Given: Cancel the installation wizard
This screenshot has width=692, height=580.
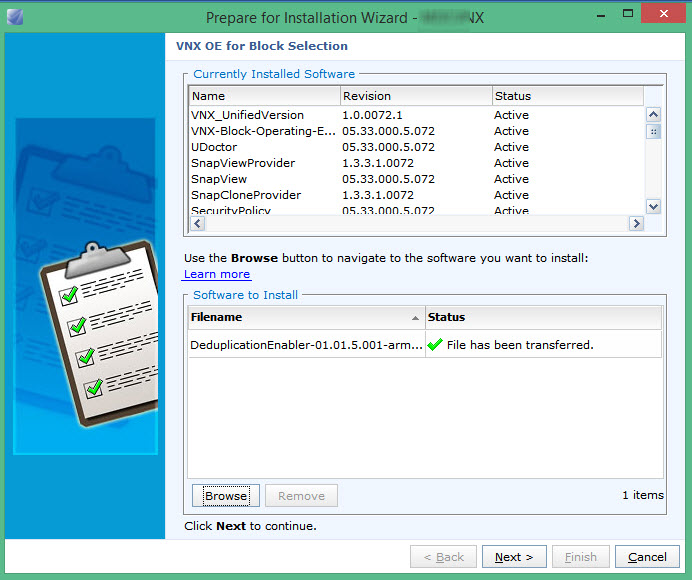Looking at the screenshot, I should [x=647, y=557].
